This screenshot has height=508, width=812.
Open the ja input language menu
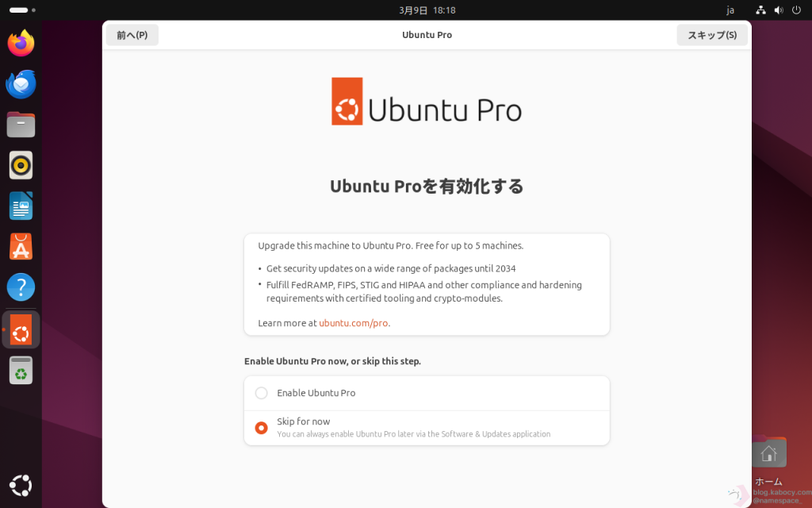click(x=730, y=10)
